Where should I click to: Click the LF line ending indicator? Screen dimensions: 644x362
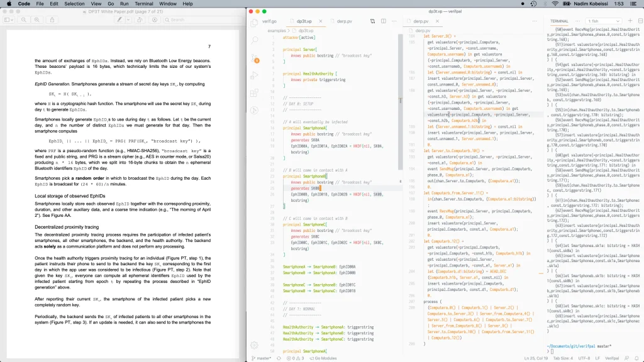coord(598,358)
